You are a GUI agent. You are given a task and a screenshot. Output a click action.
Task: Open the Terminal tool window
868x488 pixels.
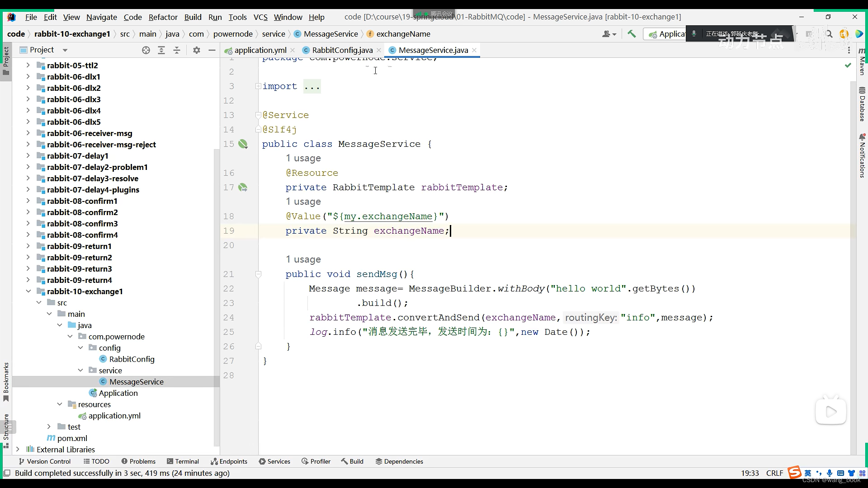183,461
